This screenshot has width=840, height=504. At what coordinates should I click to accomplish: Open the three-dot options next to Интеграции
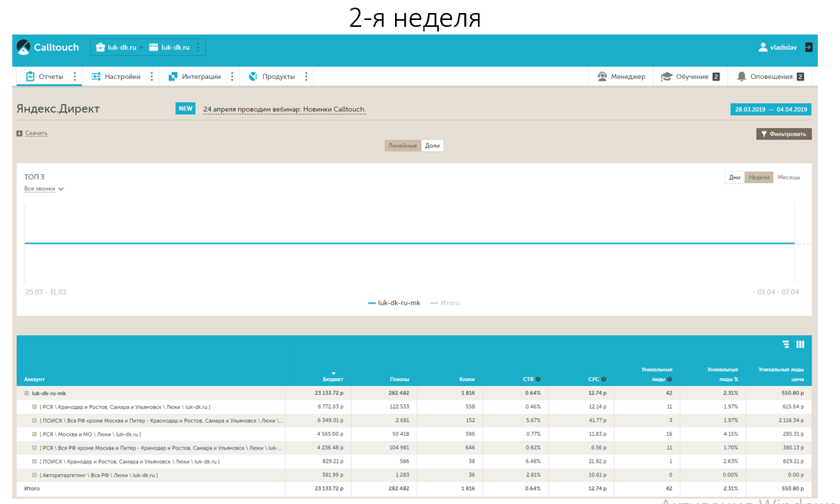[x=232, y=77]
